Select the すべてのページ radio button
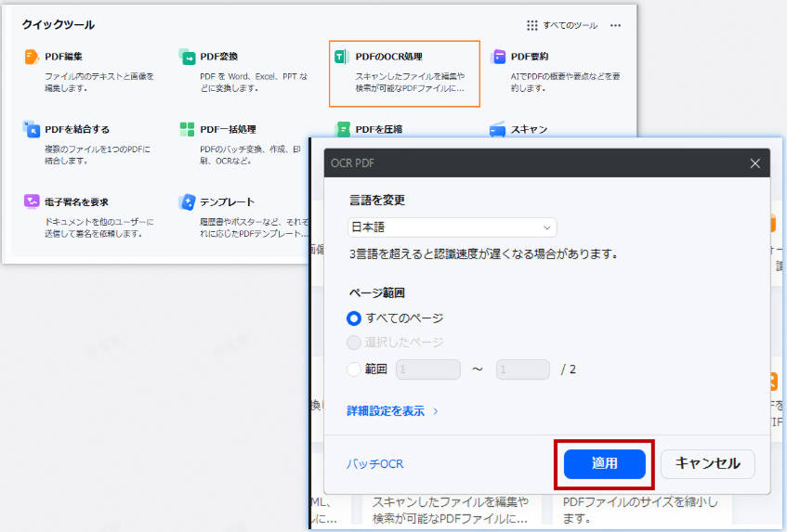This screenshot has width=787, height=532. [x=354, y=318]
